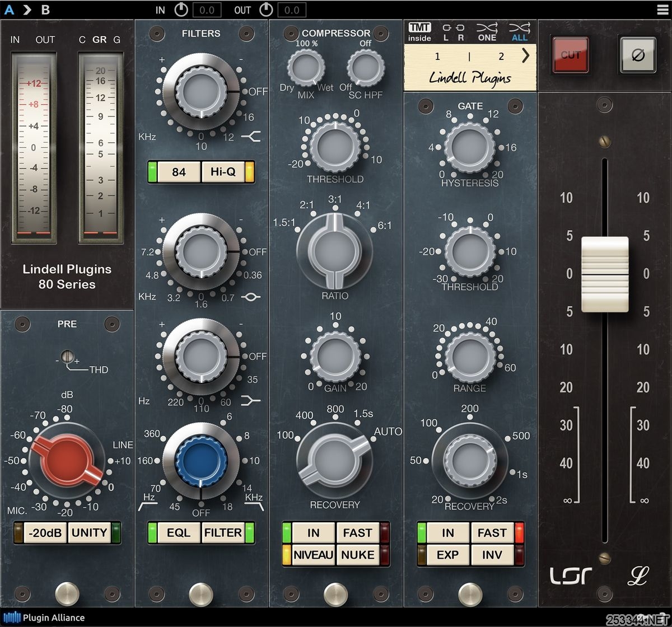This screenshot has height=627, width=672.
Task: Click the midrange bell EQ knob
Action: point(201,251)
